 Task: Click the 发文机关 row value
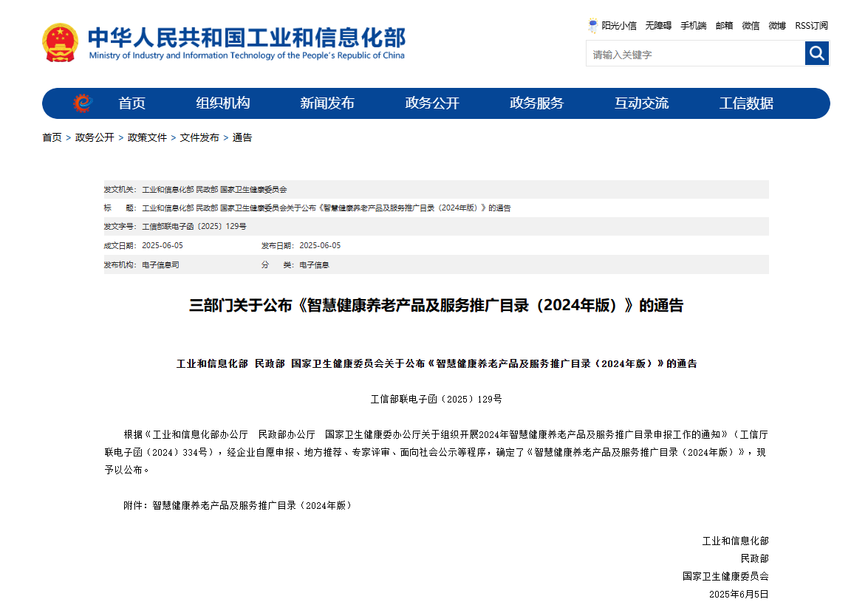pos(214,189)
